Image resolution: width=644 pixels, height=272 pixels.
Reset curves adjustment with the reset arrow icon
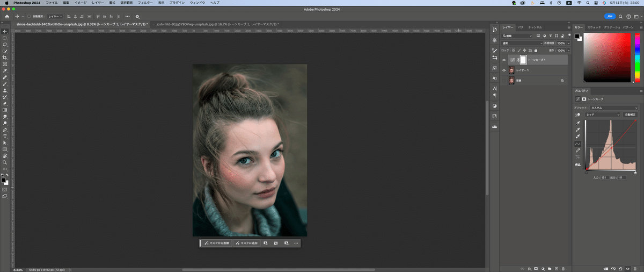(x=621, y=268)
